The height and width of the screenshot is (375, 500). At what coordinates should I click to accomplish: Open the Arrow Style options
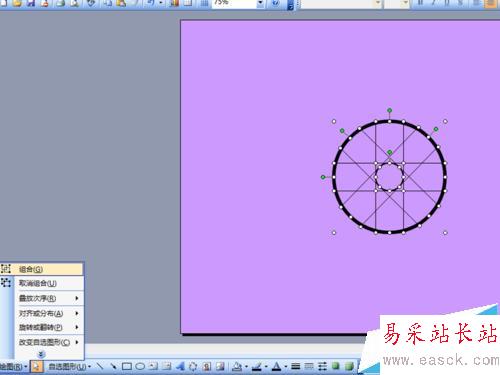click(x=322, y=367)
